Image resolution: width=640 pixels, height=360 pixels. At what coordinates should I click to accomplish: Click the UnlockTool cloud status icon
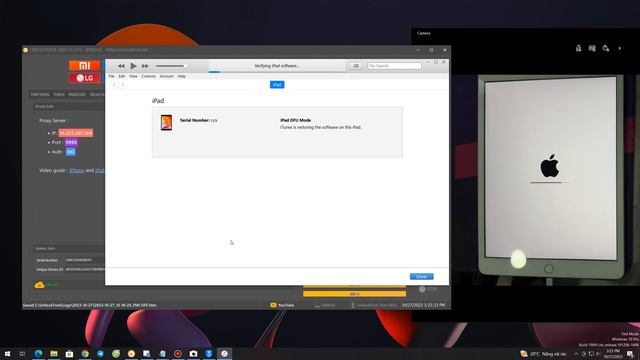[39, 285]
